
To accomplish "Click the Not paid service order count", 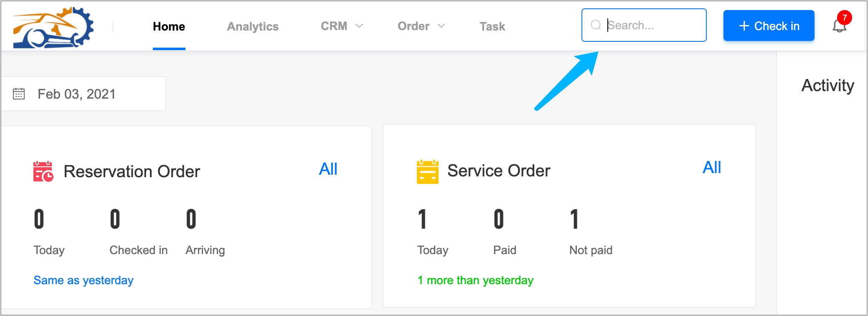I will pyautogui.click(x=575, y=219).
